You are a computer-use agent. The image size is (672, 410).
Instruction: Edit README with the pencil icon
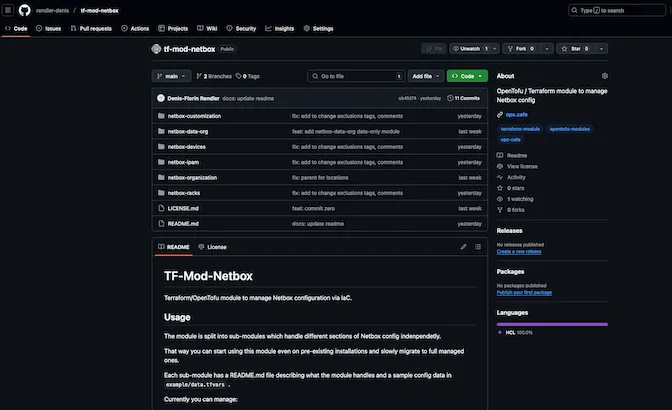coord(463,247)
